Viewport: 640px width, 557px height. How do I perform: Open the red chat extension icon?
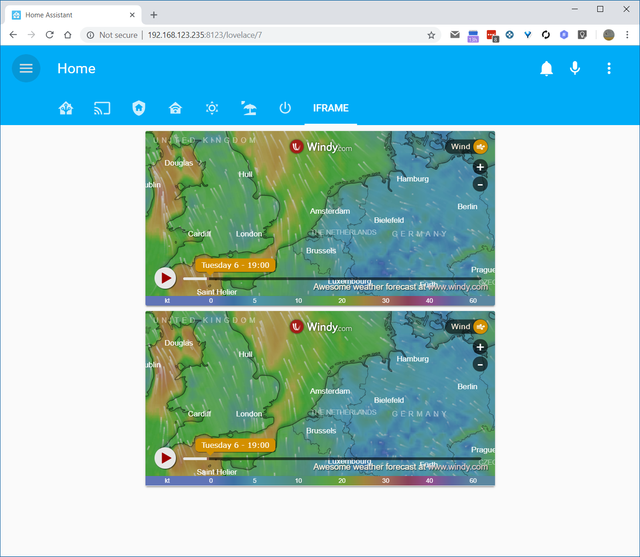click(x=492, y=36)
